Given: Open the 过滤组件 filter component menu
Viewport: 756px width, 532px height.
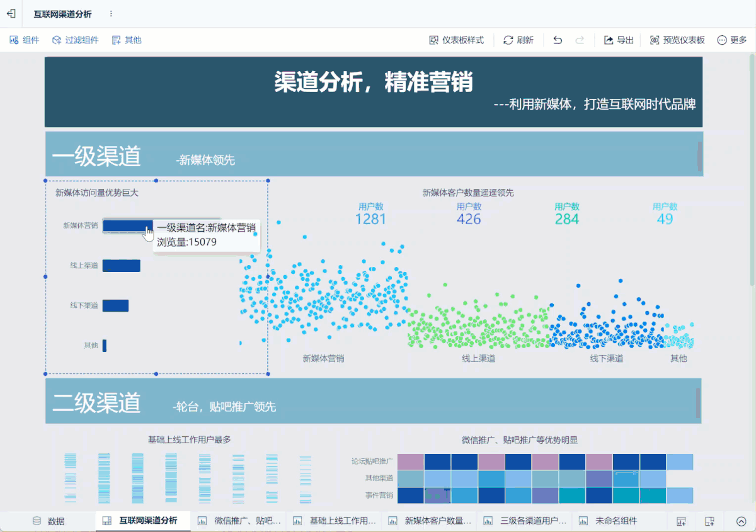Looking at the screenshot, I should (75, 40).
